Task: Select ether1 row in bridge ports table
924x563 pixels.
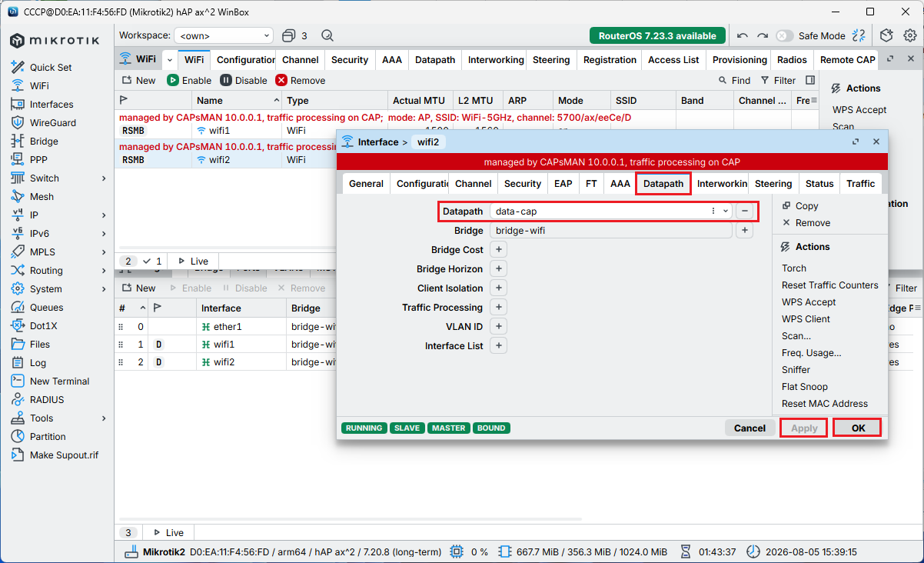Action: 226,326
